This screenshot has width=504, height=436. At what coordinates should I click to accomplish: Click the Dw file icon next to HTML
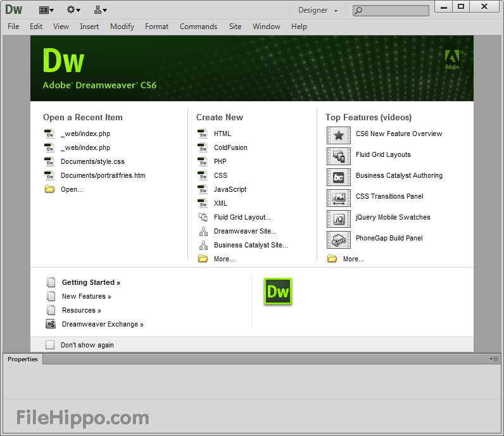pos(203,134)
